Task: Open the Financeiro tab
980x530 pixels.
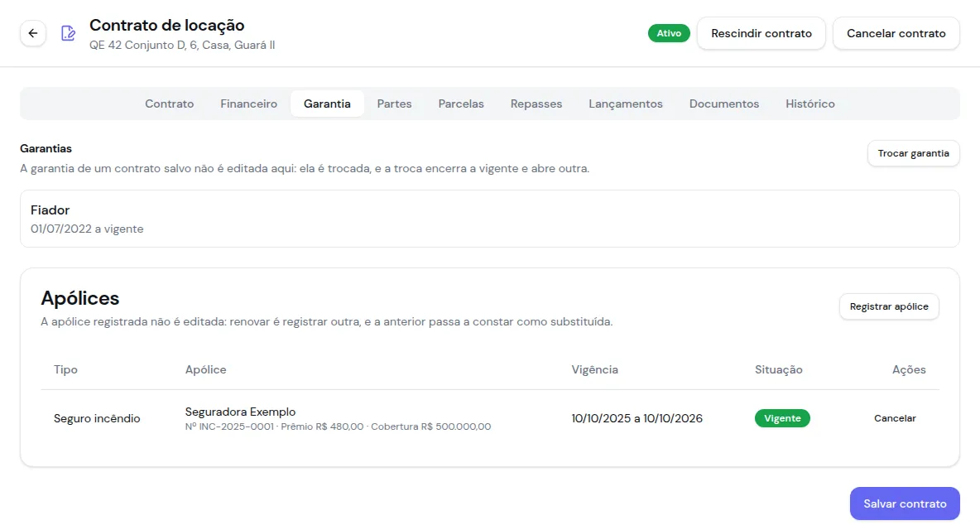Action: click(x=249, y=104)
